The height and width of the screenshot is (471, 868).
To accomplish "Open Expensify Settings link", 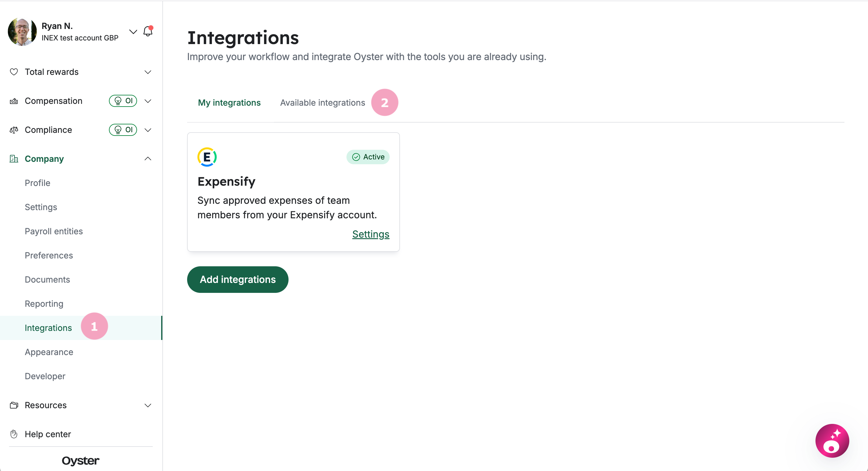I will [371, 234].
